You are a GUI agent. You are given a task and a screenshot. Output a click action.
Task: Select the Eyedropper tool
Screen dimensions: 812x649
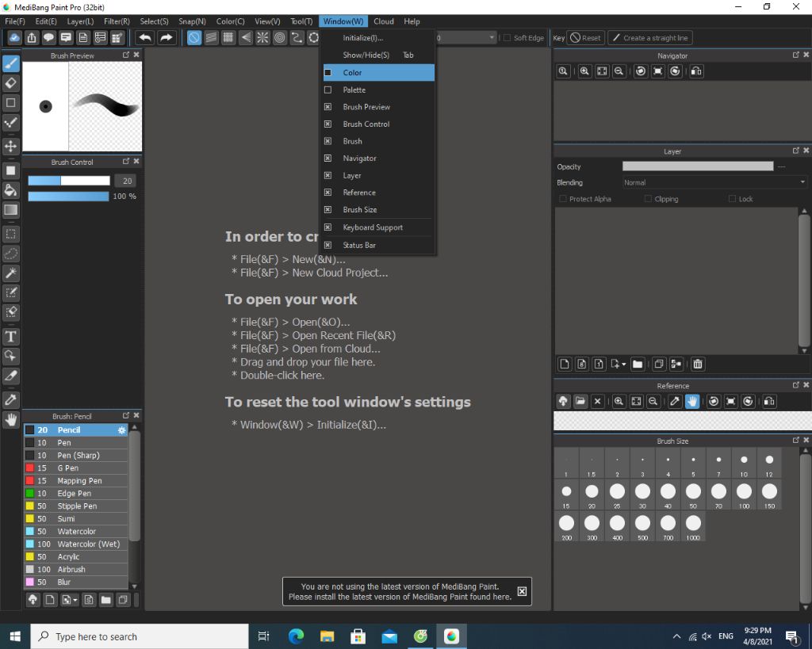point(11,399)
